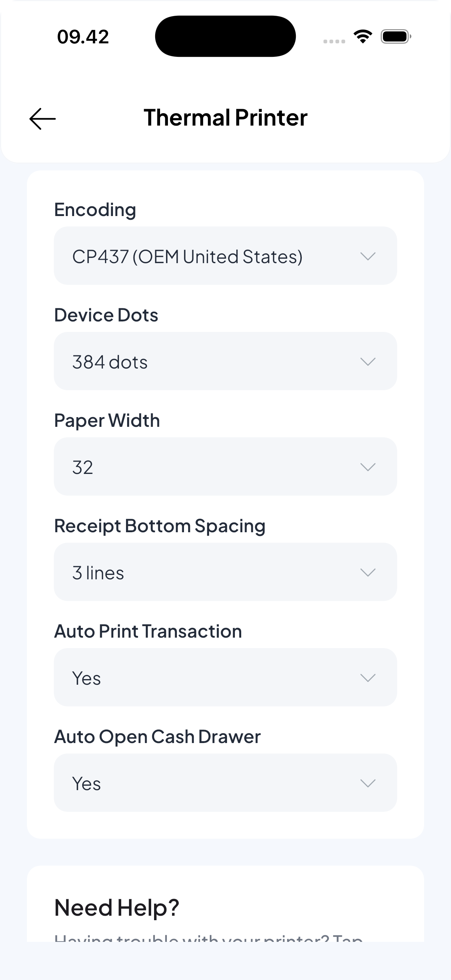
Task: Tap the Wi-Fi icon in status bar
Action: (362, 36)
